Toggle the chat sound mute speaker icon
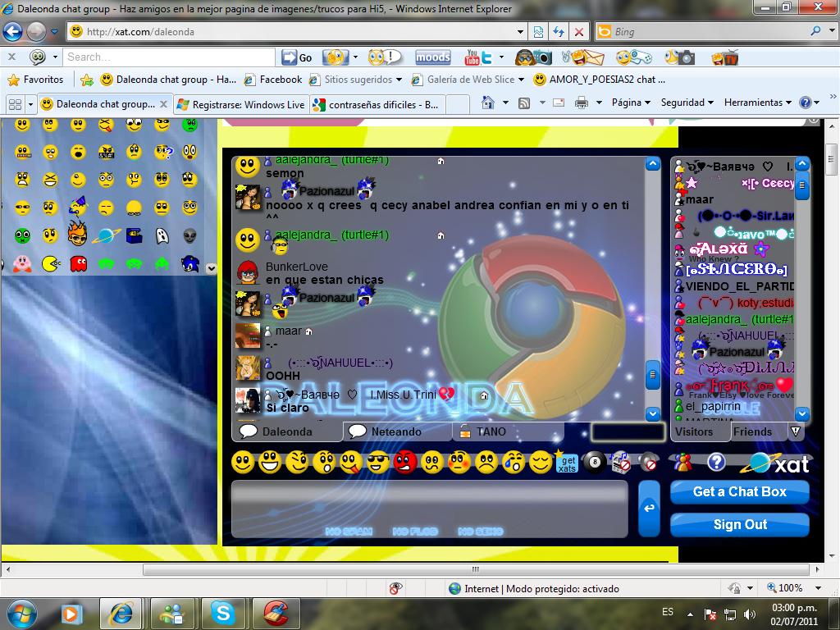Screen dimensions: 840x630 [x=648, y=462]
